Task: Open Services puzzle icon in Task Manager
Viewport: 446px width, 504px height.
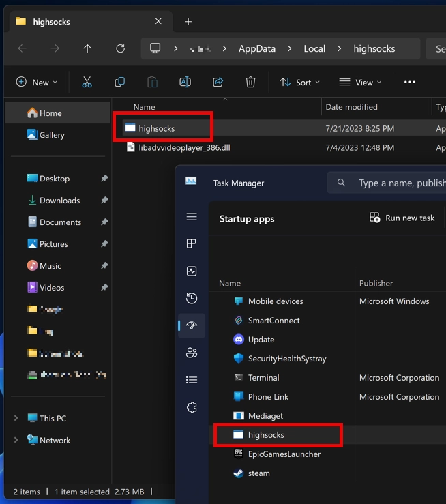Action: (192, 408)
